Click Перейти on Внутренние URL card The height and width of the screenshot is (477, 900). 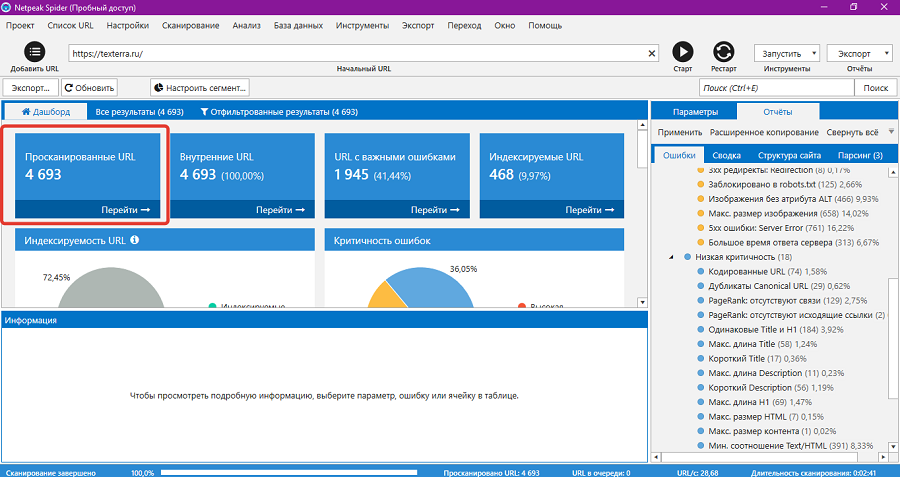(x=280, y=210)
